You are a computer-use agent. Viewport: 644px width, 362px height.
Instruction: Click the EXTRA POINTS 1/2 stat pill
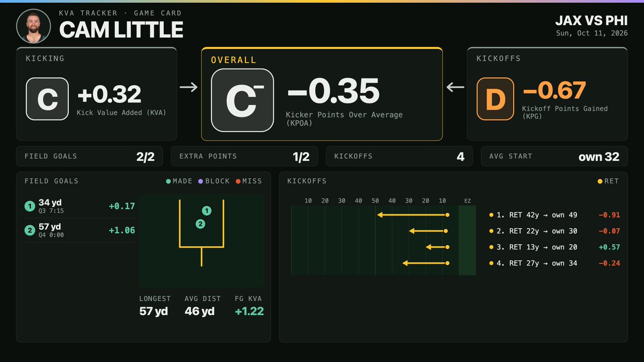click(246, 156)
